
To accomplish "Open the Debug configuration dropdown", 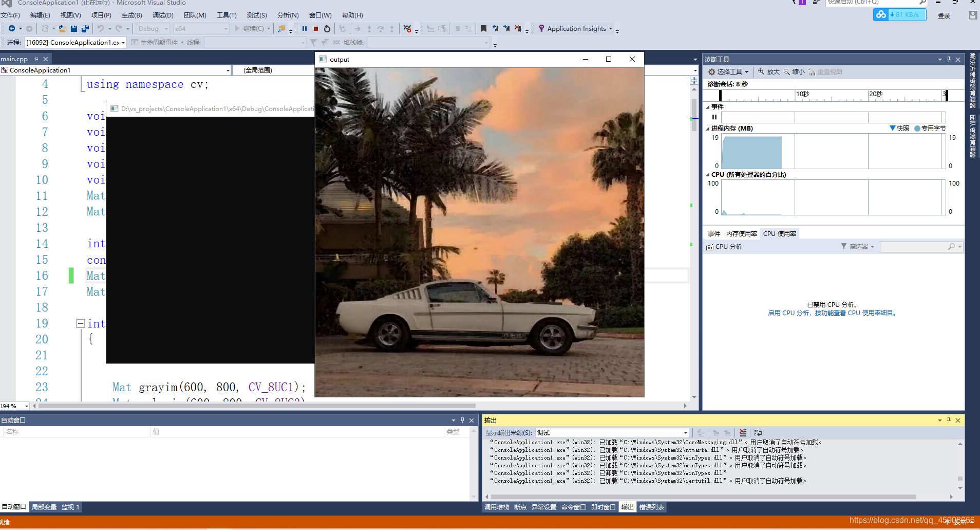I will click(153, 29).
